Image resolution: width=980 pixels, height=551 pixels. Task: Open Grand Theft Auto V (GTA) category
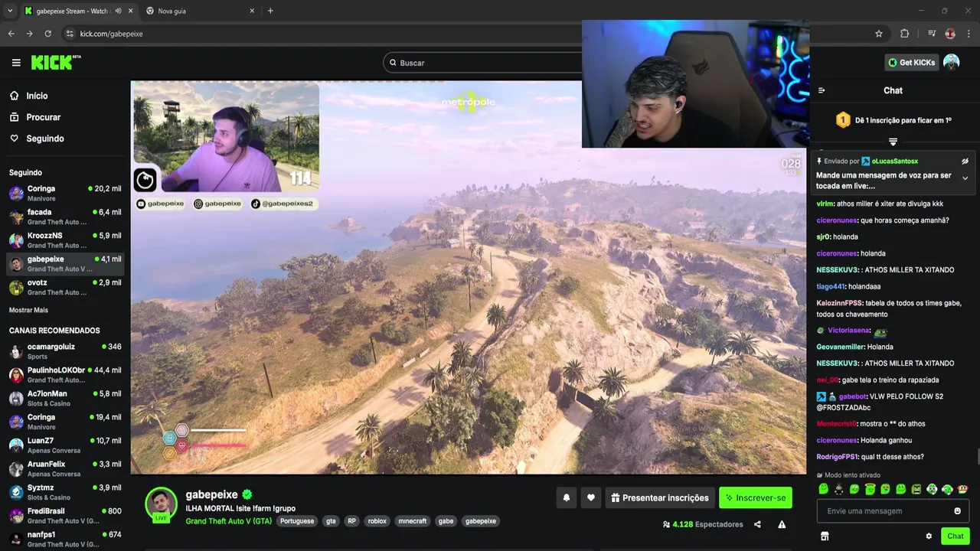[228, 521]
